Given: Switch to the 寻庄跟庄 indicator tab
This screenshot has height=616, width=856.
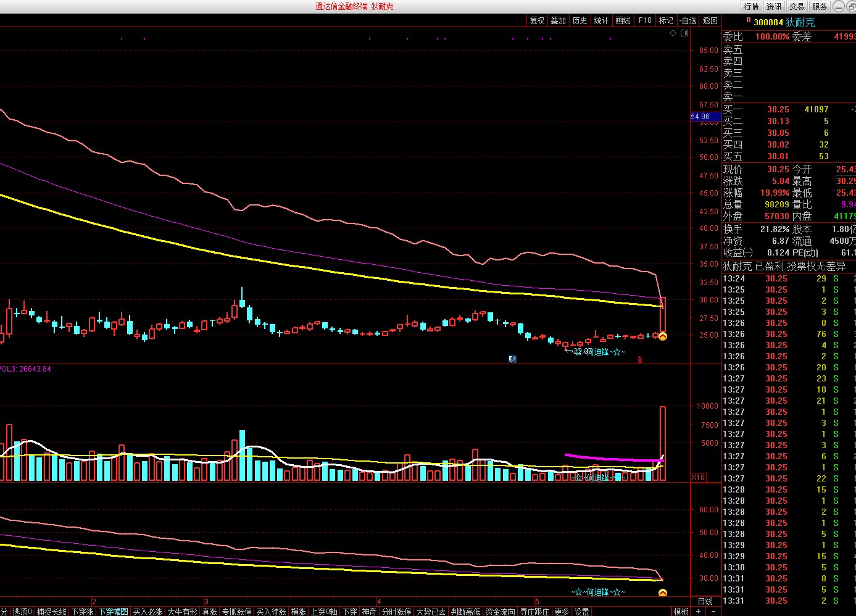Looking at the screenshot, I should coord(534,612).
